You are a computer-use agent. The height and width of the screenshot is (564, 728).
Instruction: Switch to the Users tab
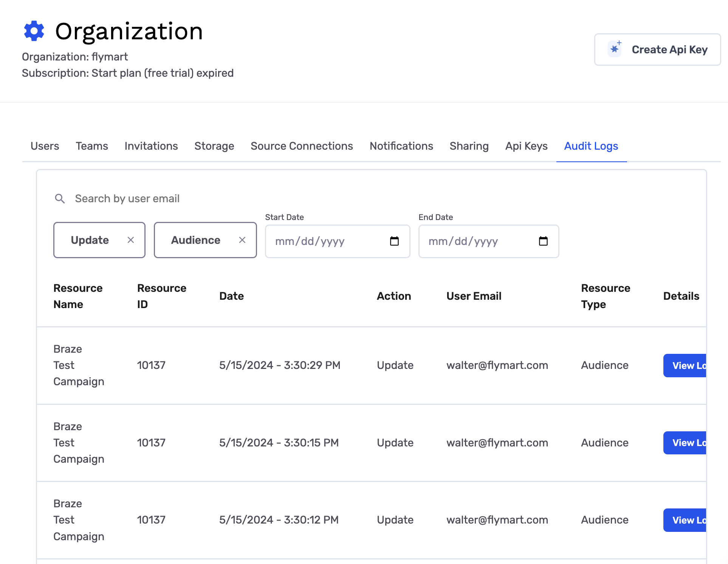coord(45,146)
